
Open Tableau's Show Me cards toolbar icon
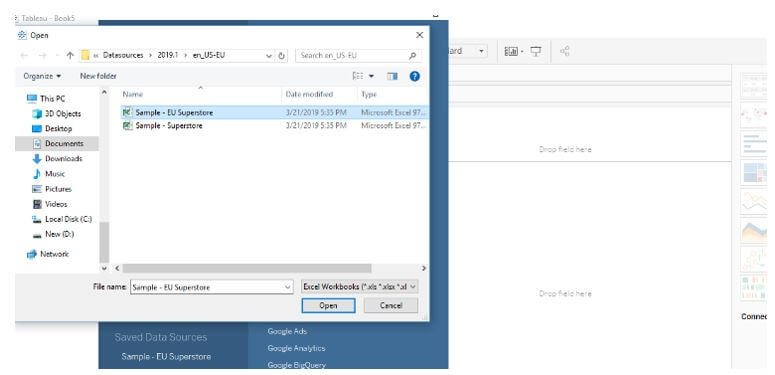[511, 51]
